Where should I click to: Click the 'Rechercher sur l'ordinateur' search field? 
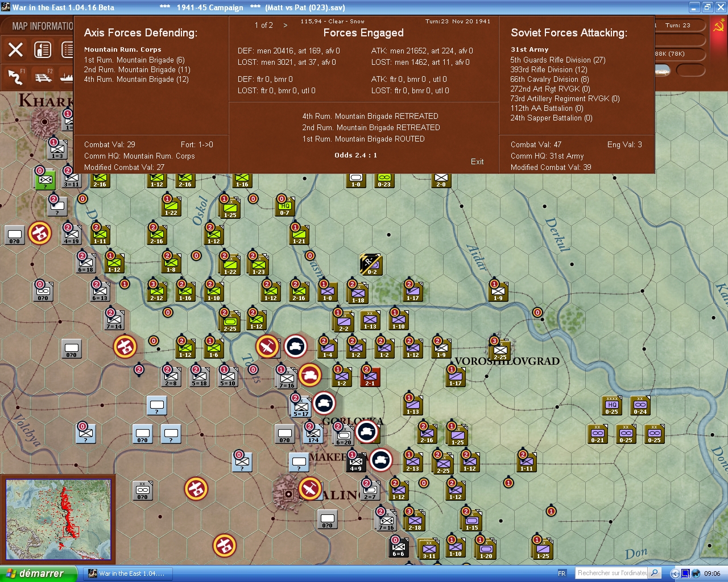[612, 573]
